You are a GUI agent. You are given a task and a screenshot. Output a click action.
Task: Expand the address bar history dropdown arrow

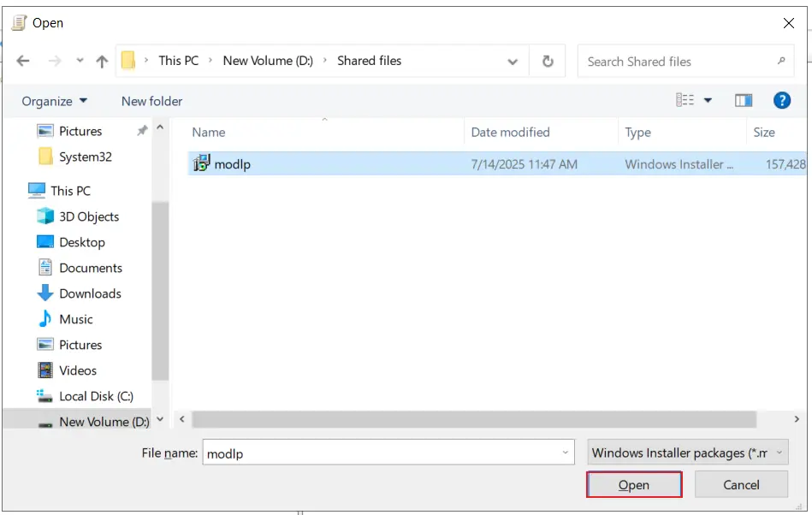[513, 61]
